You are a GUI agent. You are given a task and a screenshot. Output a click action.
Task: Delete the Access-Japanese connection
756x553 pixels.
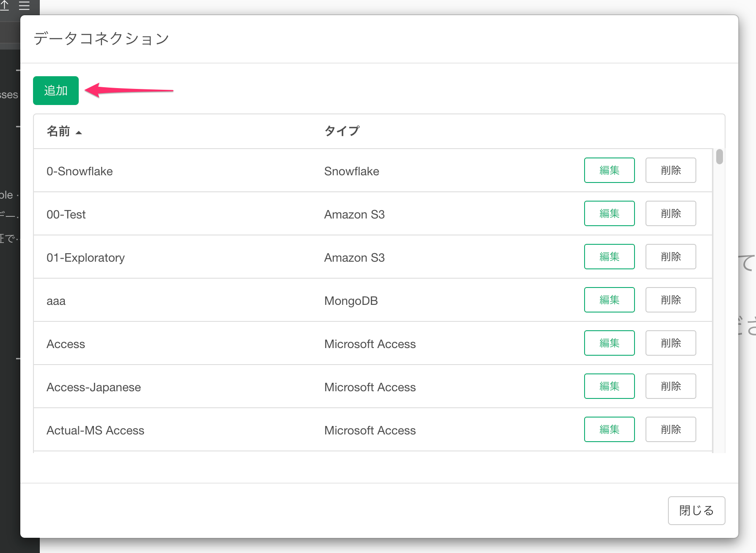point(670,386)
